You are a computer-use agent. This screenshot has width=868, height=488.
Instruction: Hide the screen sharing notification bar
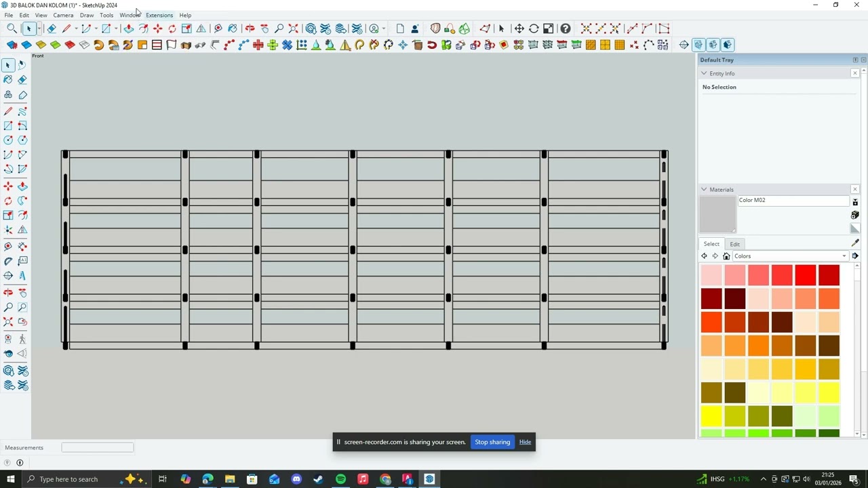(x=525, y=442)
